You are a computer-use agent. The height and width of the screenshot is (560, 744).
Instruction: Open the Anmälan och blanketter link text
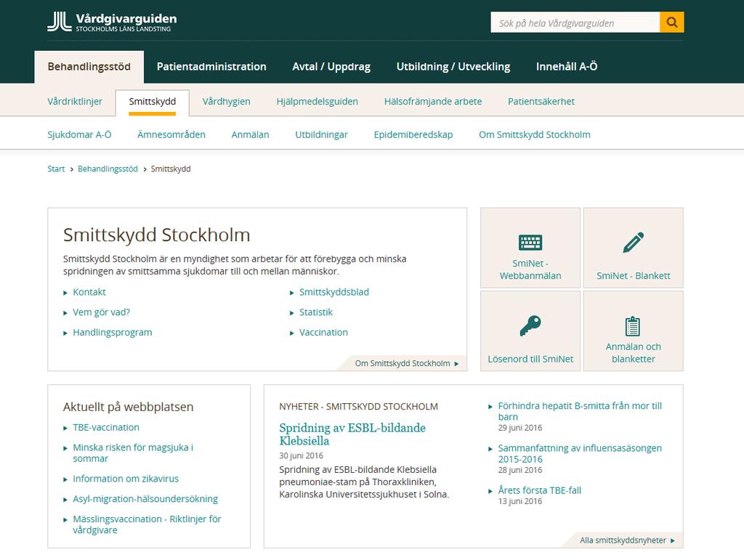point(633,353)
